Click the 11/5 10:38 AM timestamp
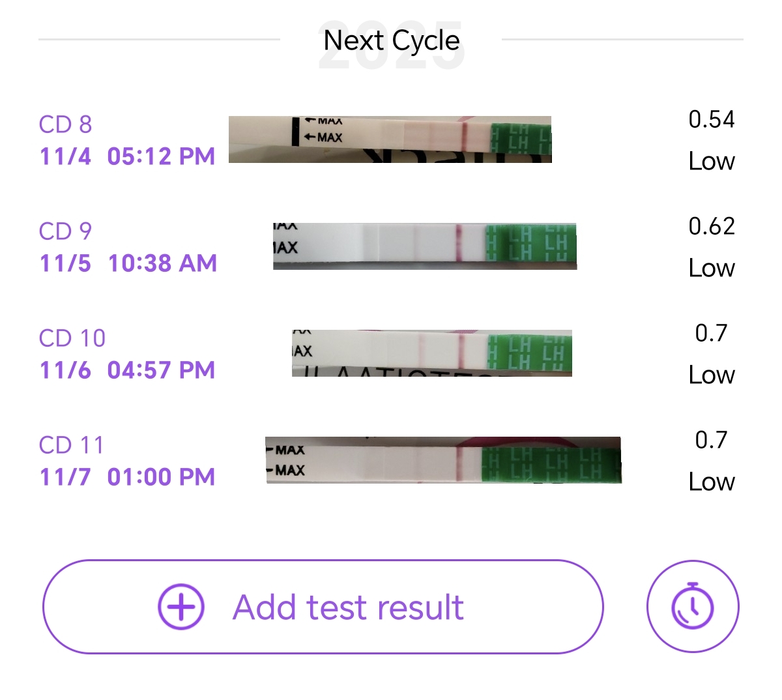 click(x=128, y=263)
